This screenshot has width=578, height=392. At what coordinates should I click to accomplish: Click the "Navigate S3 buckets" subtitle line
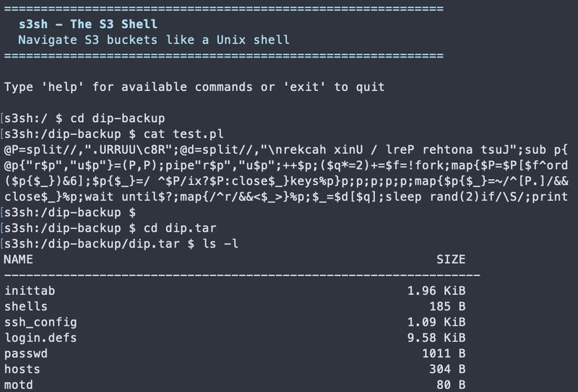[x=154, y=40]
